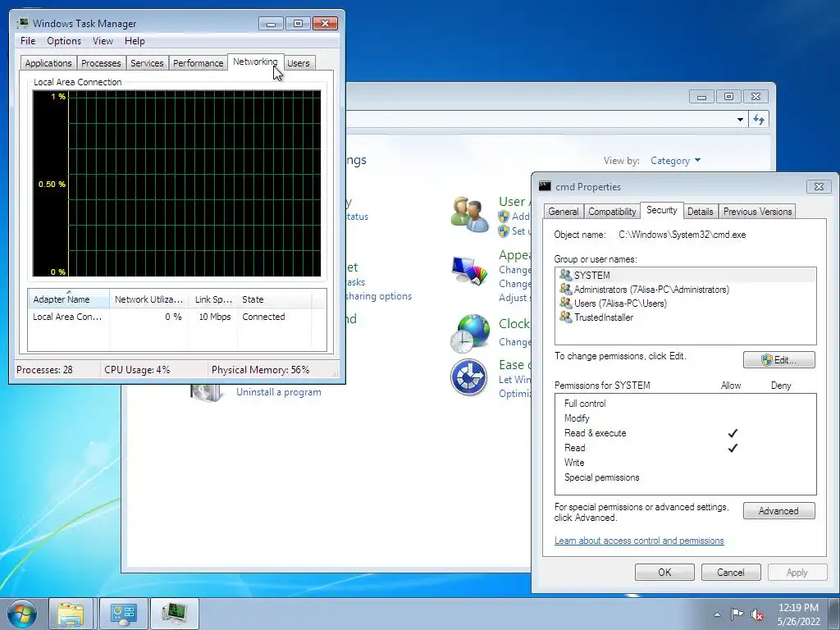Open the Help menu in Task Manager

[135, 41]
